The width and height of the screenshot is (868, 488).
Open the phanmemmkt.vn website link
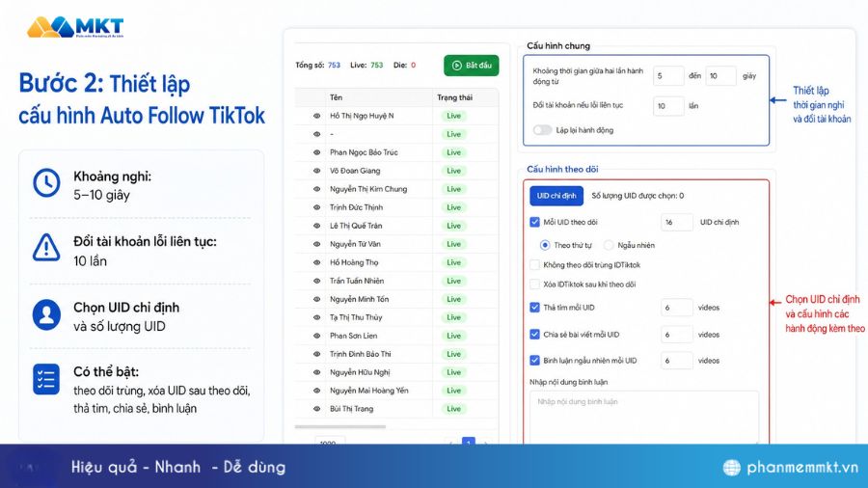[x=802, y=468]
